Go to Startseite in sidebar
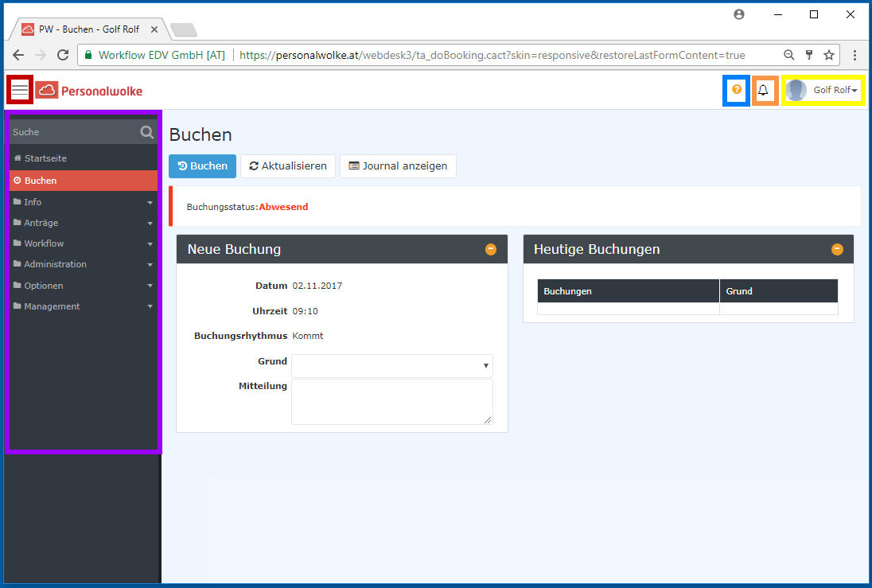Screen dimensions: 872x588 pyautogui.click(x=45, y=158)
